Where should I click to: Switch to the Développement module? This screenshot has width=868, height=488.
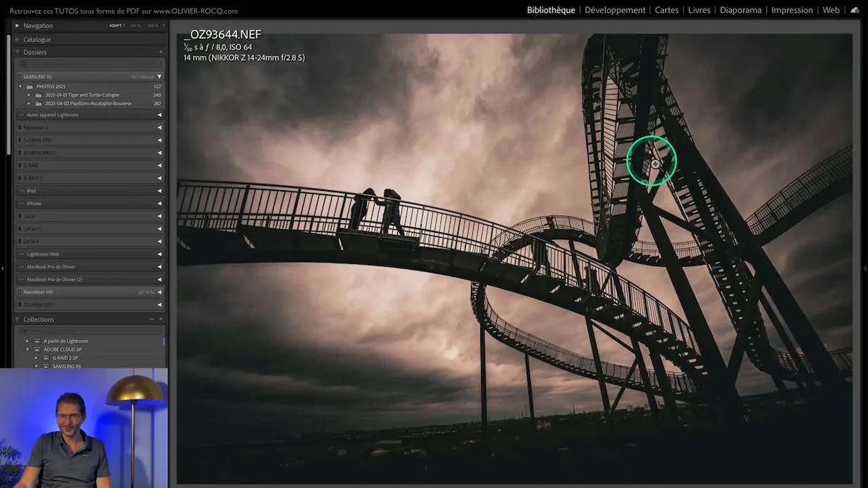615,9
